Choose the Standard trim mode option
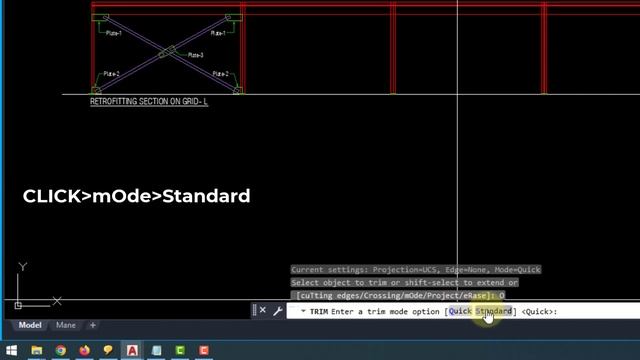Image resolution: width=640 pixels, height=360 pixels. coord(493,311)
